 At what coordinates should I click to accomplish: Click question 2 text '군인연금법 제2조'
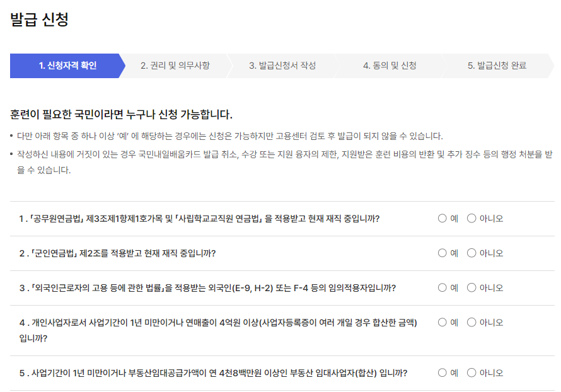[x=117, y=253]
